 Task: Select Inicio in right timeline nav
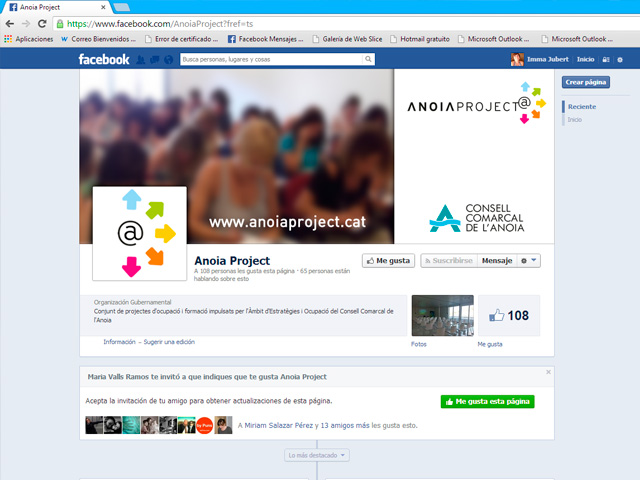pyautogui.click(x=574, y=120)
